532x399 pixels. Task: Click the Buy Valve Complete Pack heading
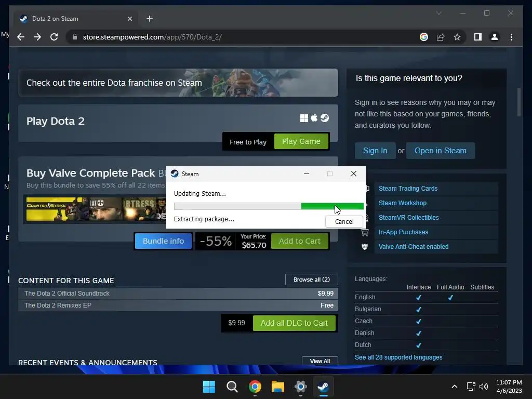click(x=90, y=173)
